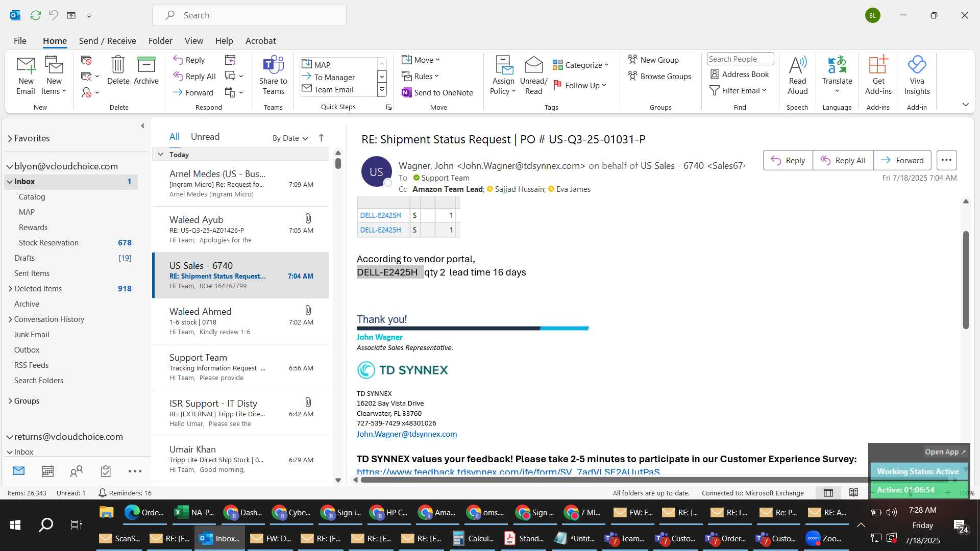Screen dimensions: 980x551
Task: Open the Acrobat tab
Action: 260,41
